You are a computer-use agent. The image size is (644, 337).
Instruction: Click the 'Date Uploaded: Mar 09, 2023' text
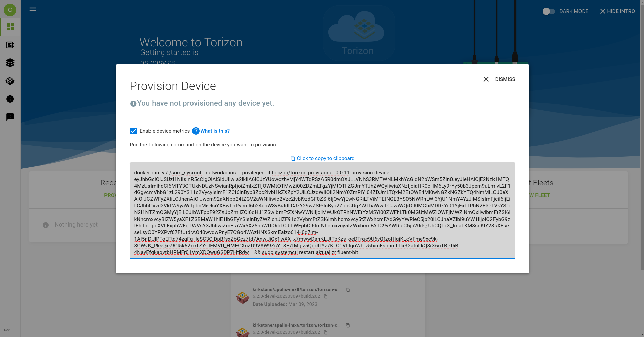pos(285,304)
